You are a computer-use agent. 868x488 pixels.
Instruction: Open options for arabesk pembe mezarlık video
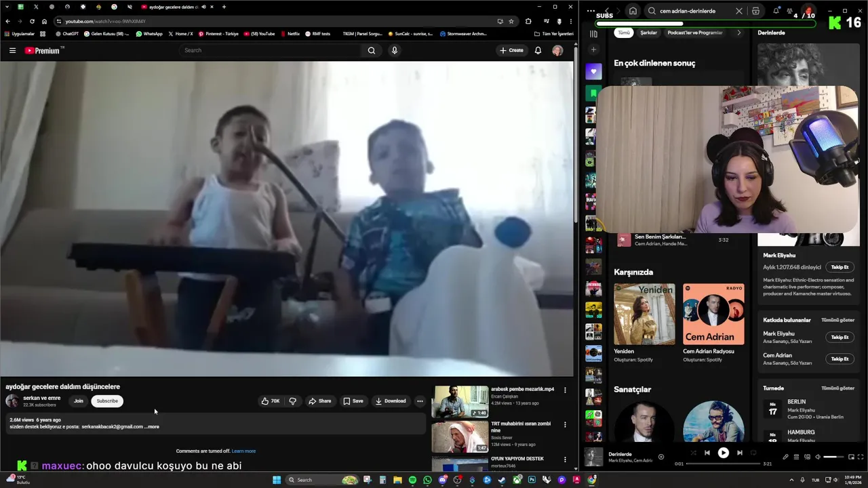coord(565,390)
